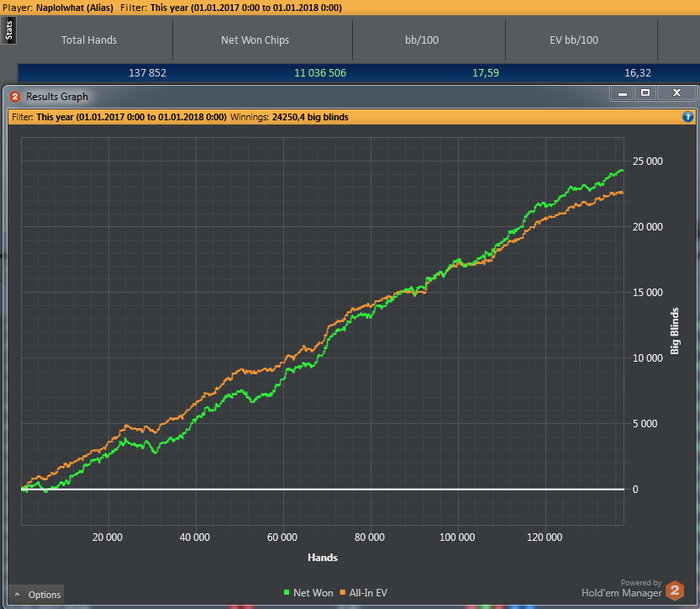Select the 17,59 bb/100 value
This screenshot has width=700, height=609.
(x=486, y=73)
